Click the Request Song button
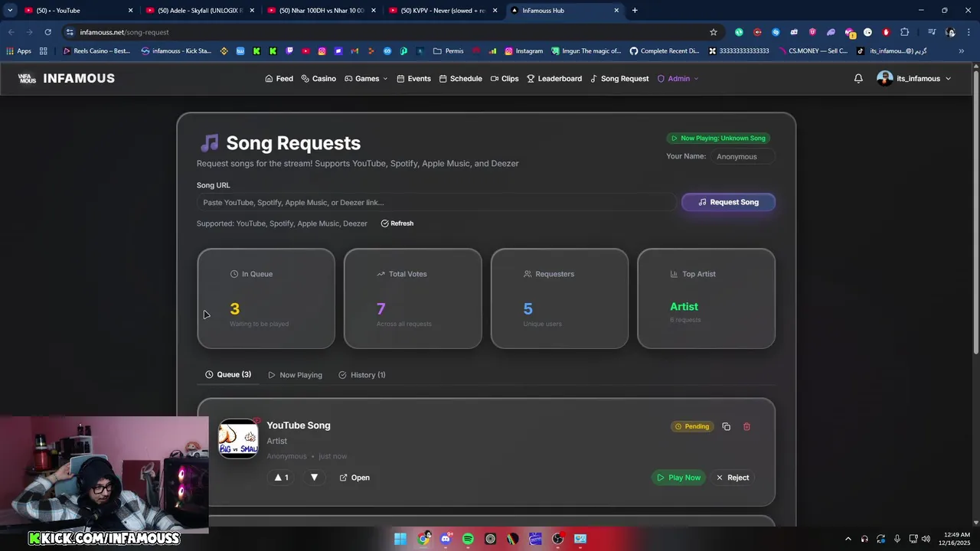The height and width of the screenshot is (551, 980). tap(728, 202)
